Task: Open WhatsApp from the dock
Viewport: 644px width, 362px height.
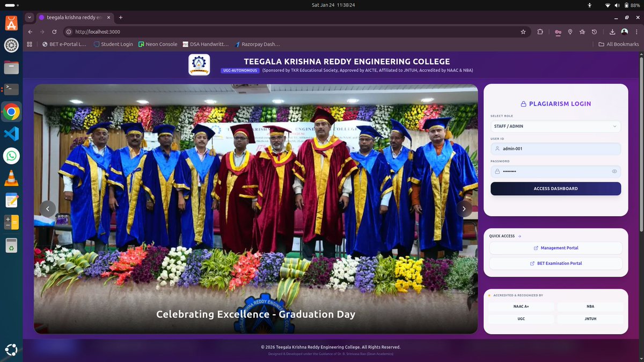Action: pos(11,156)
